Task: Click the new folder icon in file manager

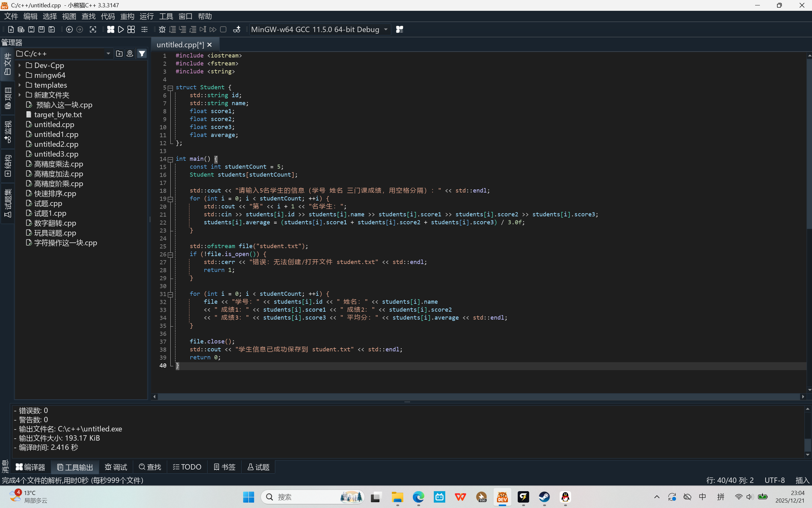Action: pos(119,54)
